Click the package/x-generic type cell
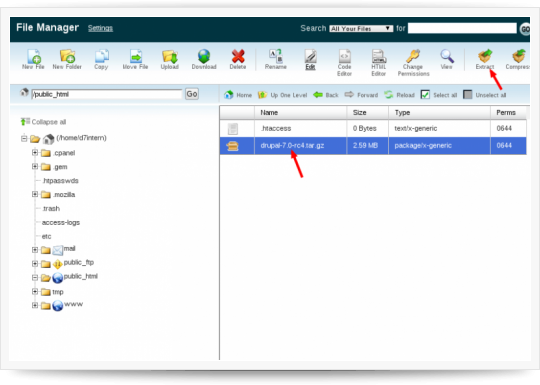 coord(423,145)
